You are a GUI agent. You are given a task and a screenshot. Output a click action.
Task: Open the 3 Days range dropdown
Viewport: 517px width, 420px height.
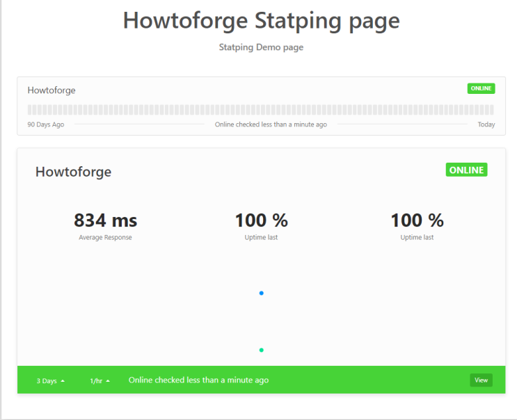pos(50,381)
